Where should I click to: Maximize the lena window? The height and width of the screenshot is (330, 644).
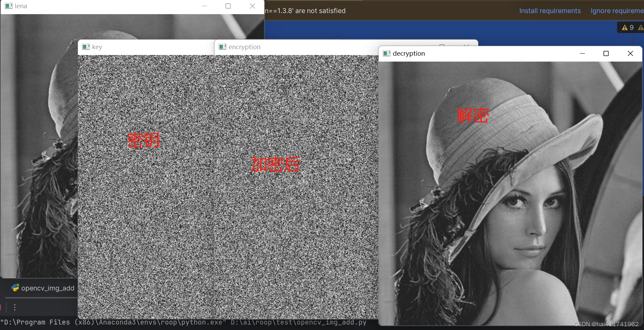(x=228, y=6)
